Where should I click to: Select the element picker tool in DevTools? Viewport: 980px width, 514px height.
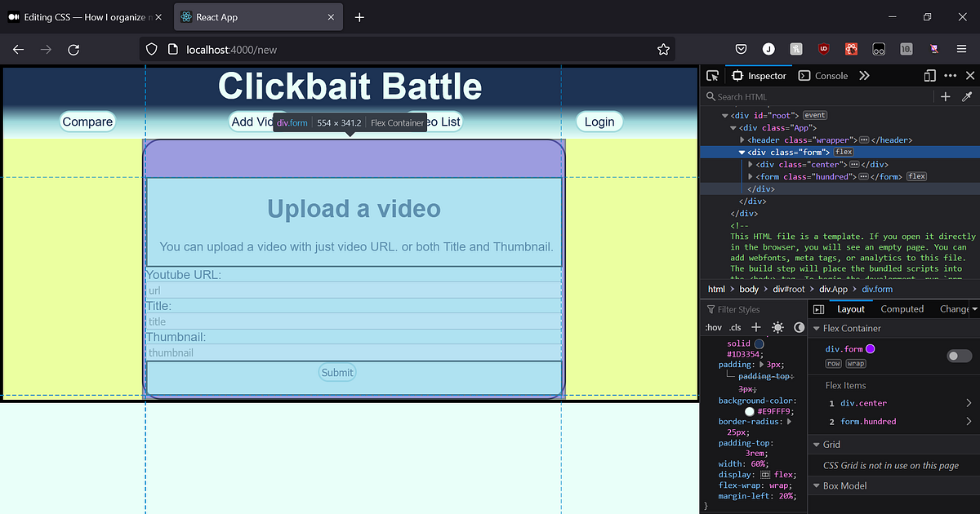tap(712, 75)
